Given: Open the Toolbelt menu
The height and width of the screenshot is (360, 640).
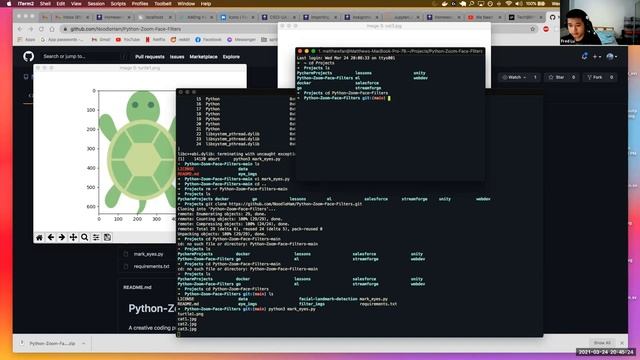Looking at the screenshot, I should [163, 4].
